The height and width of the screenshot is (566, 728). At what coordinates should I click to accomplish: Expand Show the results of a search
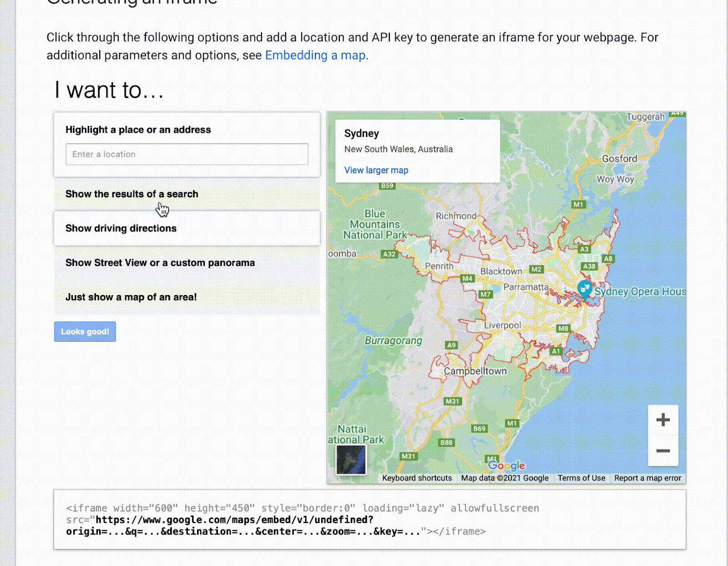(x=132, y=194)
